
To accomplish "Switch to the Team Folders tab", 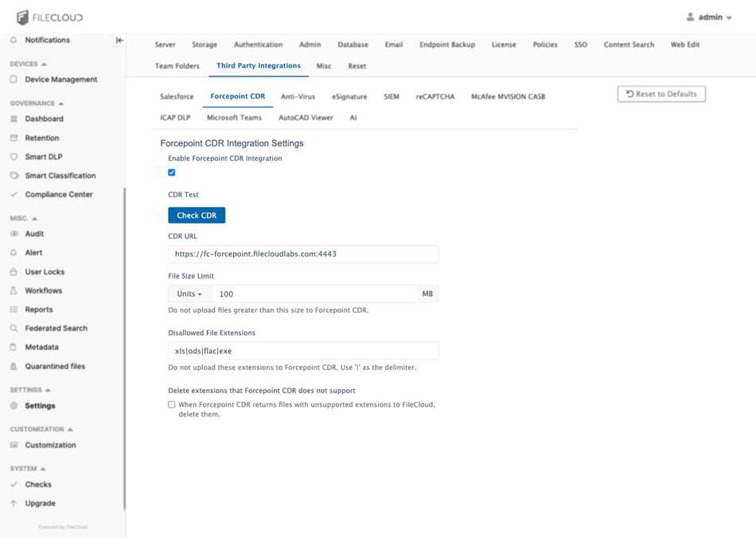I will 177,66.
